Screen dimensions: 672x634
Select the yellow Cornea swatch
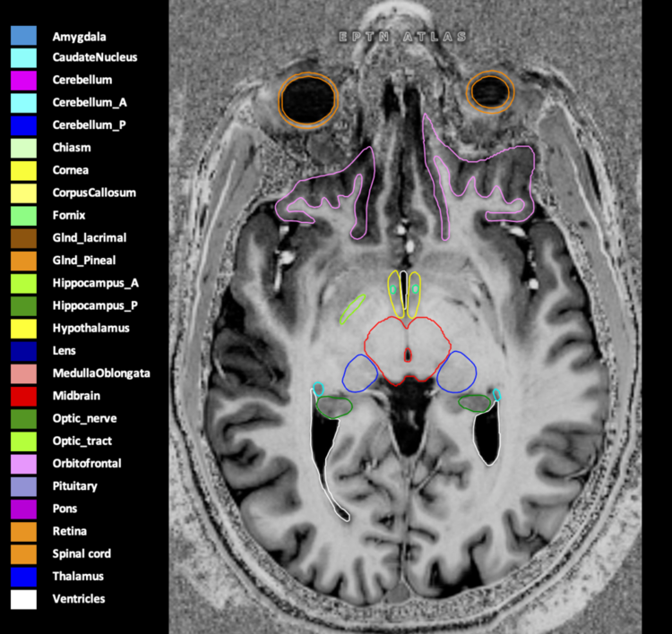[x=23, y=170]
